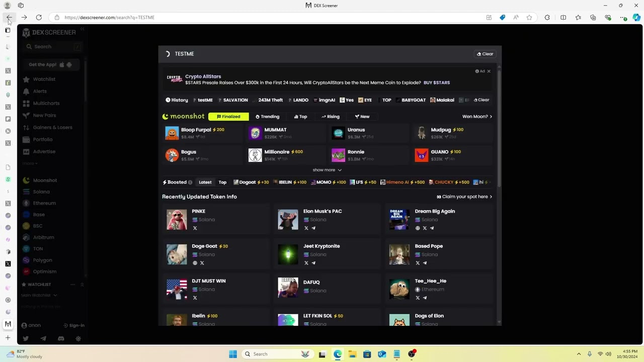Select the Finalized moonshot tab

pos(228,117)
